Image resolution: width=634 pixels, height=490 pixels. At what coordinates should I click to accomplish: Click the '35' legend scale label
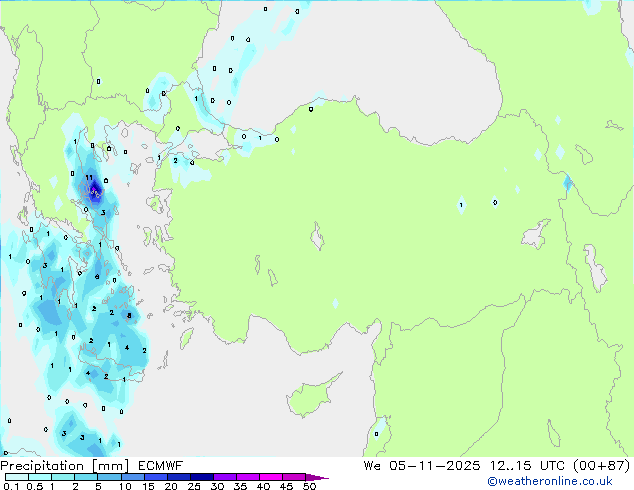240,486
